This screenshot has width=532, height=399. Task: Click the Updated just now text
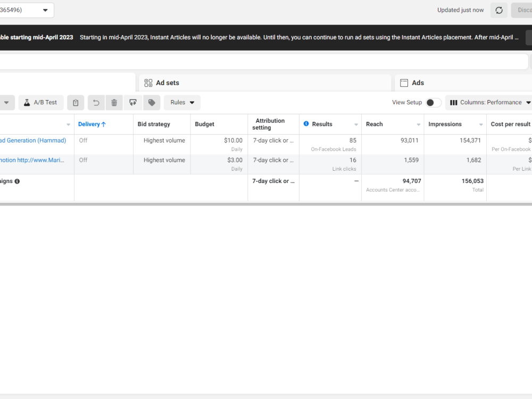(460, 10)
